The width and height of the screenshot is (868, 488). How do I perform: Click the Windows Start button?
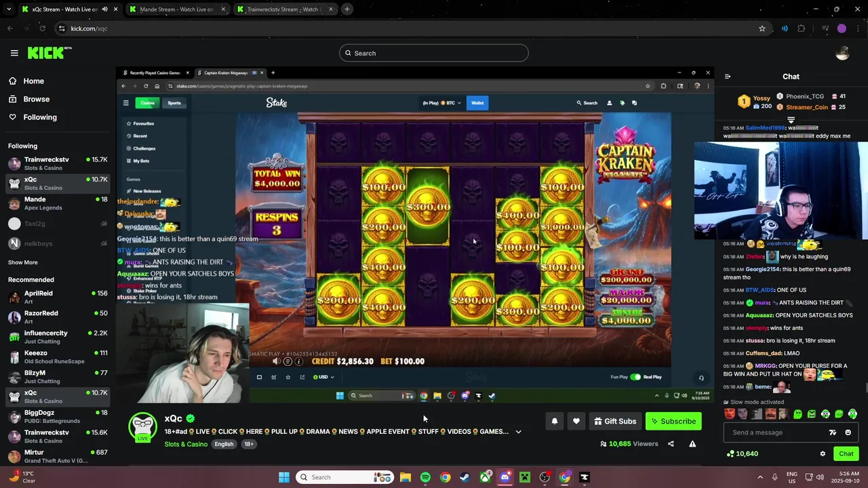pos(284,477)
